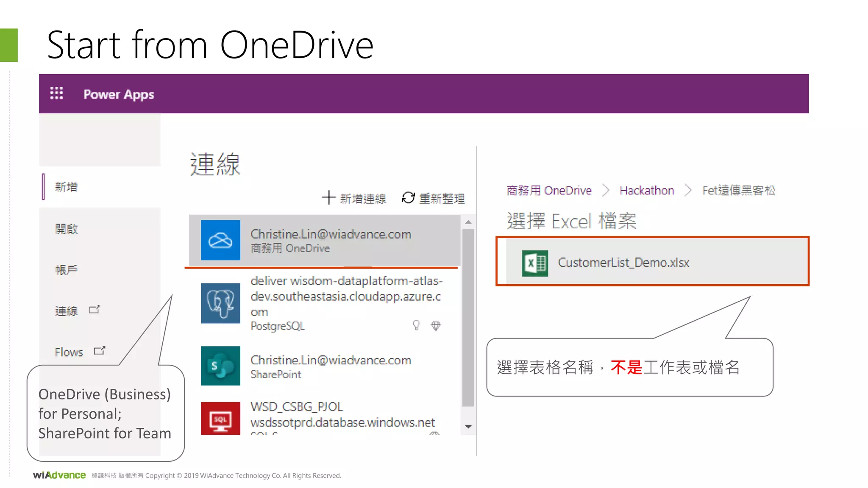Screen dimensions: 868x488
Task: Select the red SQL Server icon
Action: tap(220, 419)
